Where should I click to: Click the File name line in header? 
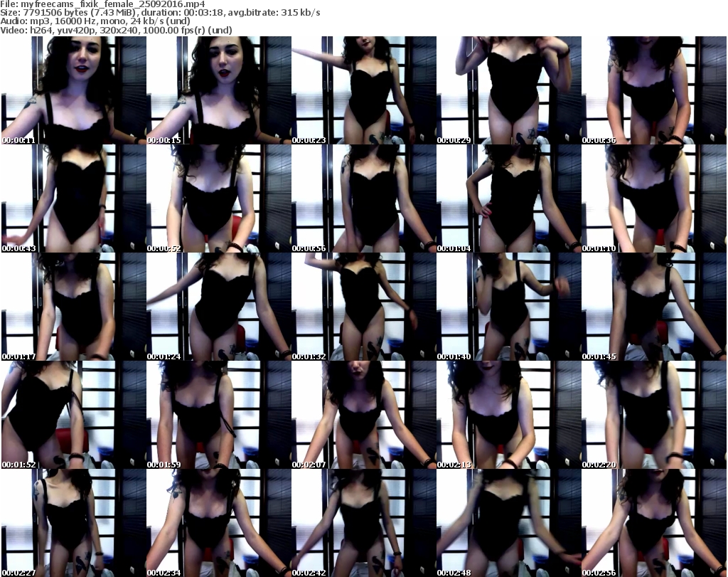[102, 4]
